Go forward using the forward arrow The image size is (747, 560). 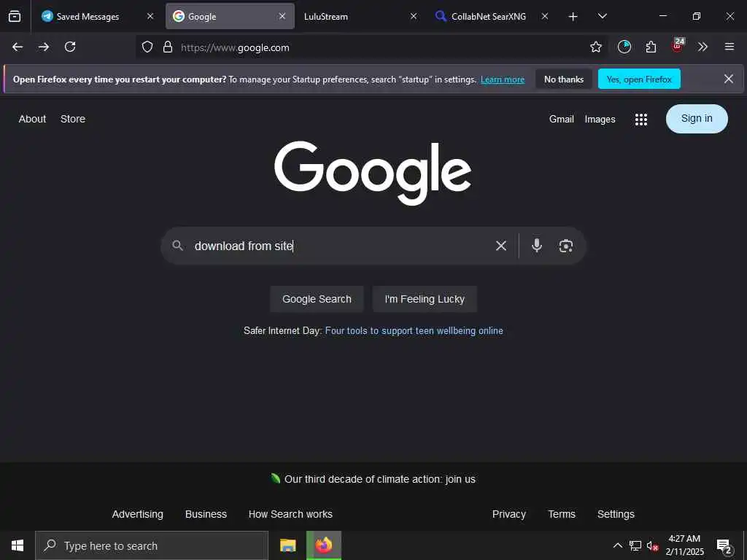44,47
